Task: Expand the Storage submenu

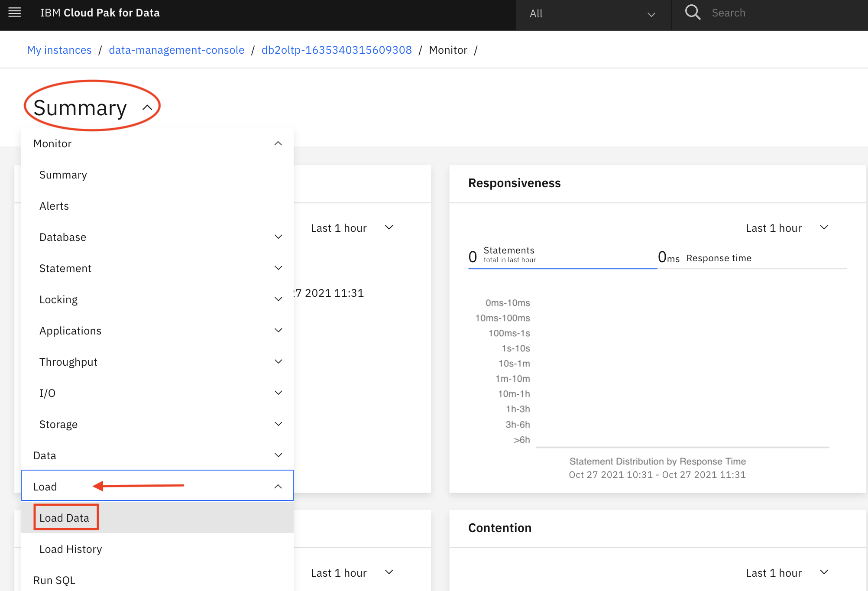Action: tap(278, 424)
